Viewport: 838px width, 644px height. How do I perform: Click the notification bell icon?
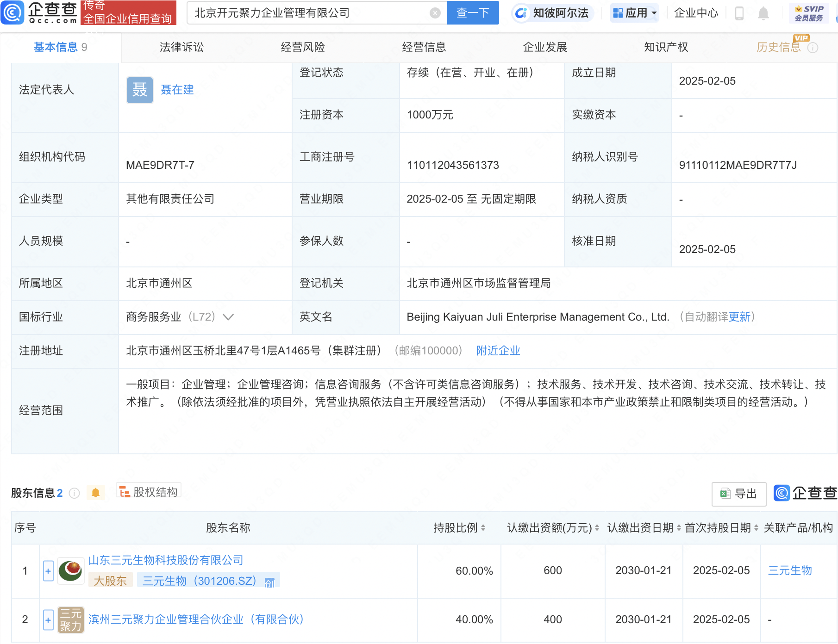(763, 12)
